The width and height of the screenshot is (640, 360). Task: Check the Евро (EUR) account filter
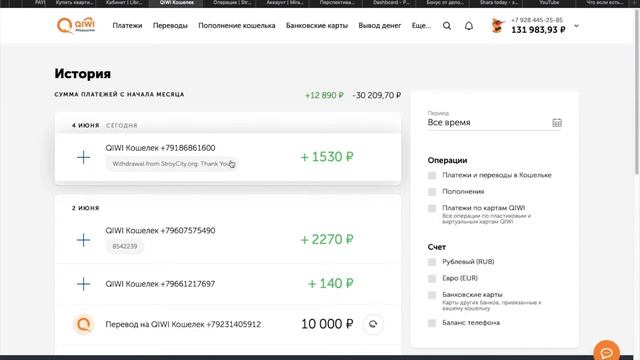(x=432, y=278)
